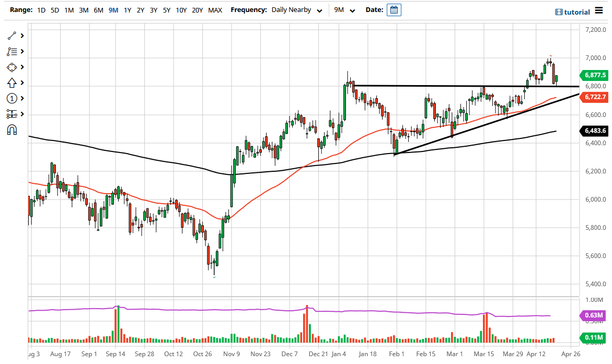Select the annotation list tool

coord(11,51)
